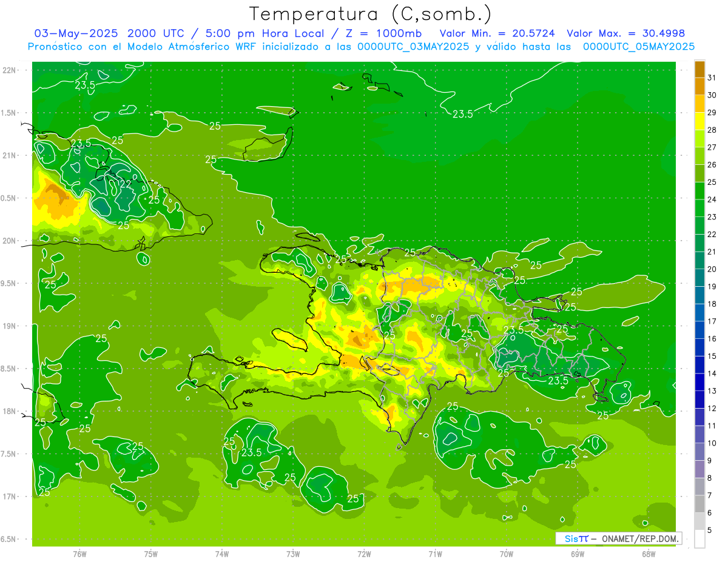Click the '0000UTC_05MAY2025' valid-until time

638,46
